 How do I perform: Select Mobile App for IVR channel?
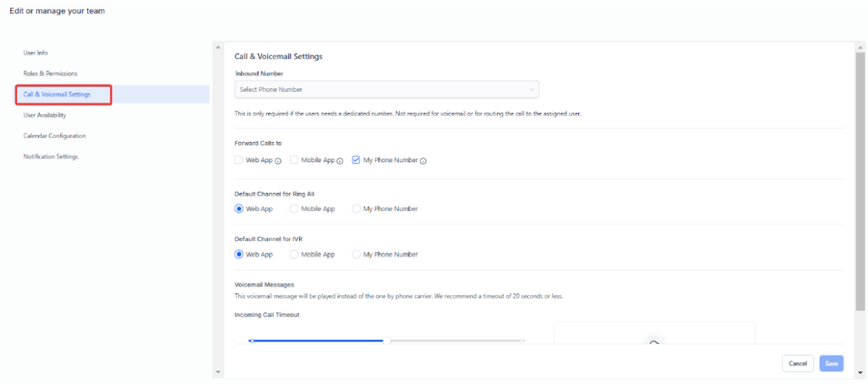click(294, 254)
